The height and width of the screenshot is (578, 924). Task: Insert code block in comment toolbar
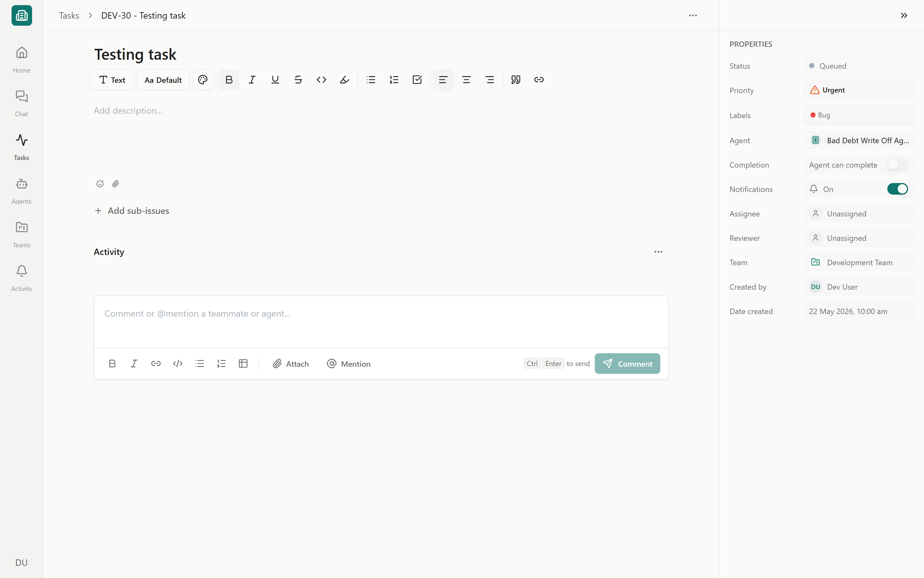tap(177, 363)
